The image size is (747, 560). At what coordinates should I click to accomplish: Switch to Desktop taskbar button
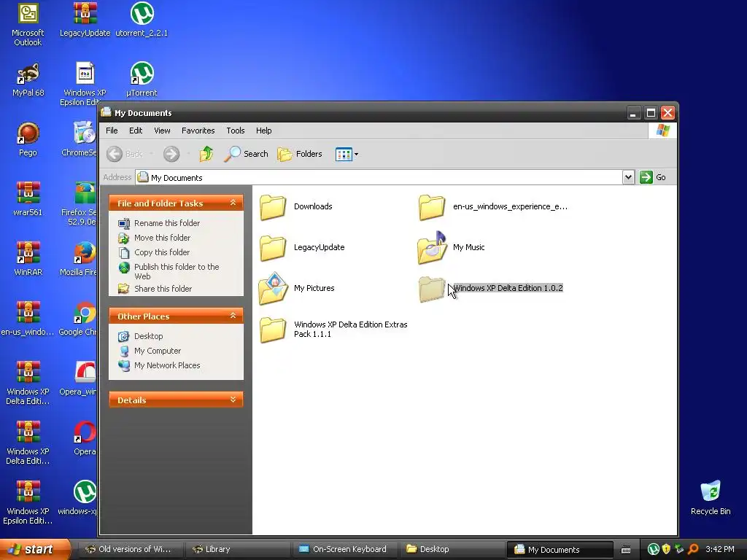(x=452, y=550)
